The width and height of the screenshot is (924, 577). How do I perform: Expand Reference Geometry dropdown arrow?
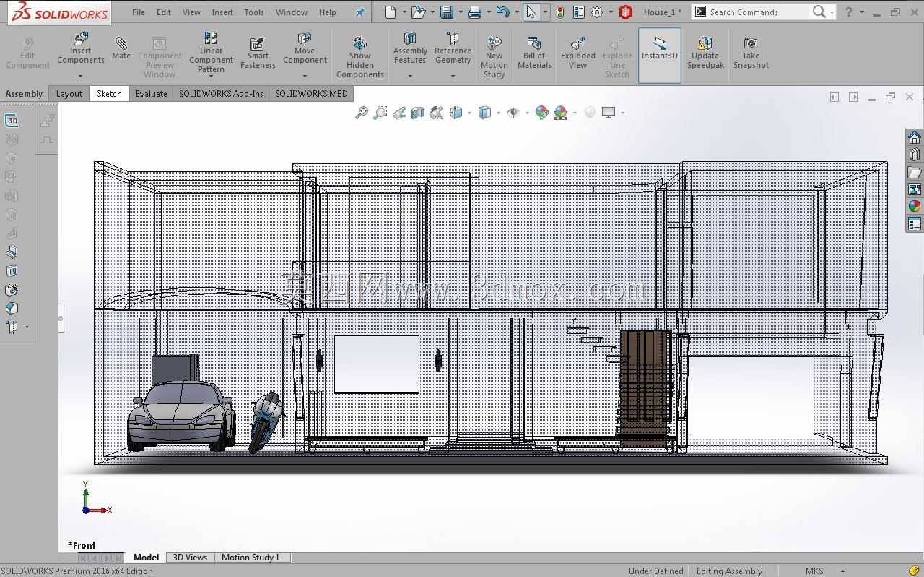(453, 76)
